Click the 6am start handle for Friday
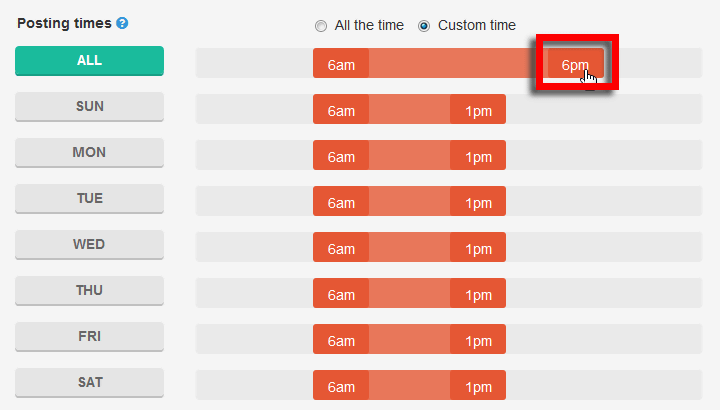720x410 pixels. [x=341, y=339]
